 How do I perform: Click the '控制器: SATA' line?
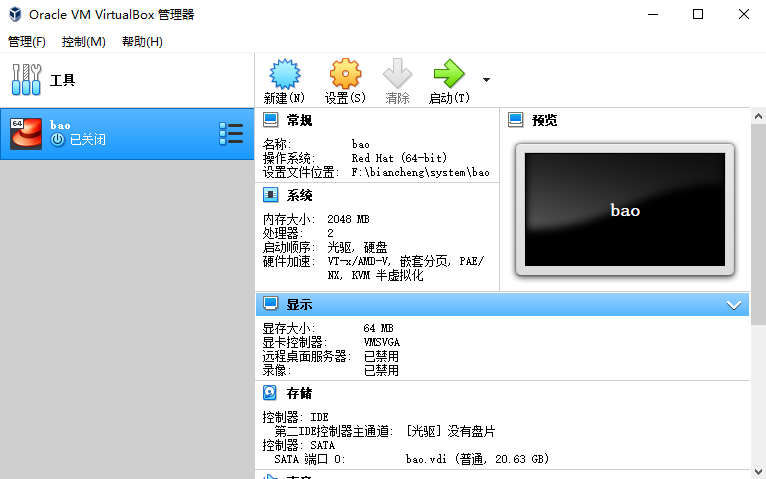(298, 445)
